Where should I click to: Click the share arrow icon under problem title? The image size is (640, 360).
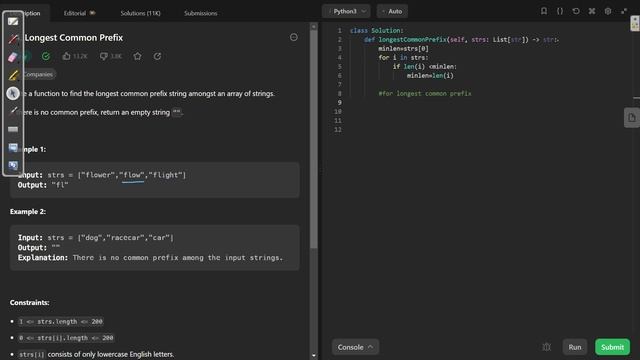[158, 56]
